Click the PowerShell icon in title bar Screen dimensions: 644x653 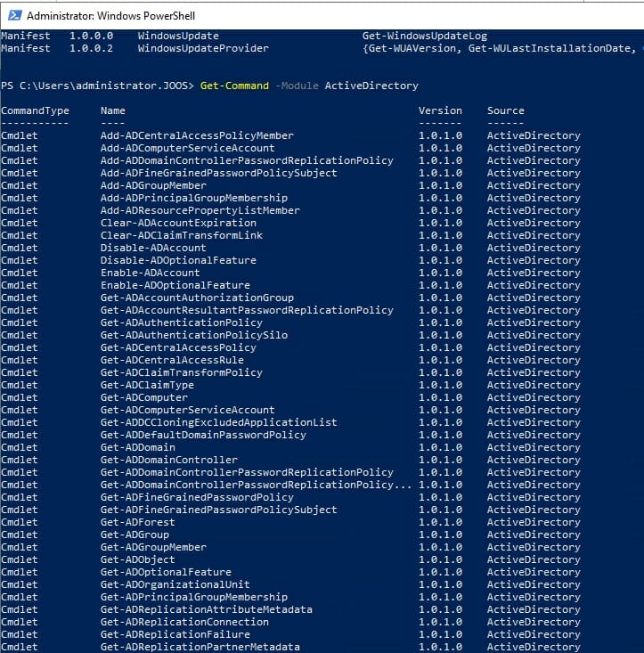pos(15,15)
